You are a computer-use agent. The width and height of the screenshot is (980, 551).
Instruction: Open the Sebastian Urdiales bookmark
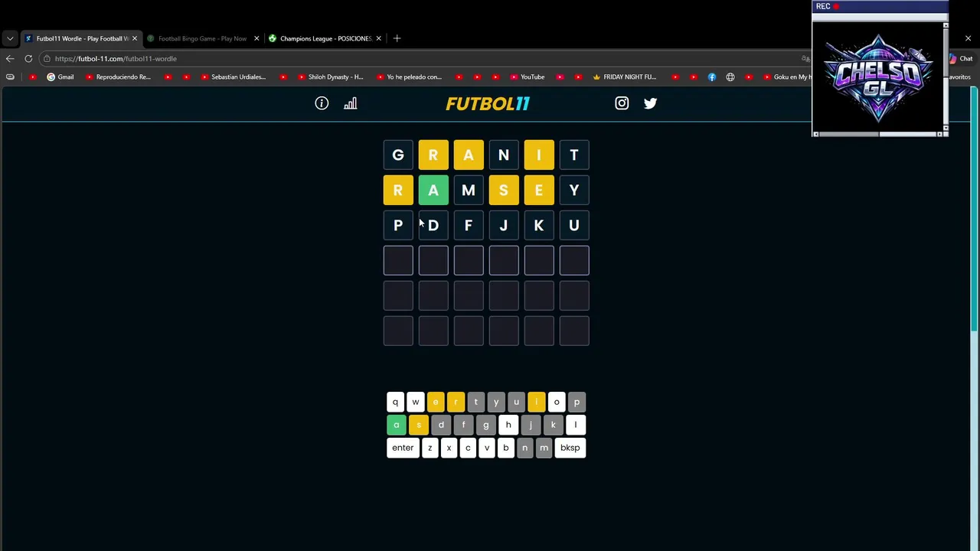point(233,77)
